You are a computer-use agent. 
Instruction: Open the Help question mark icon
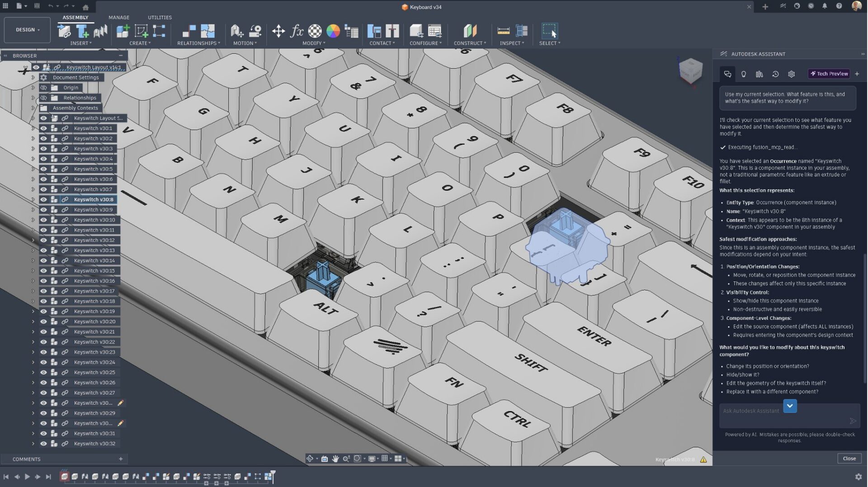tap(839, 6)
